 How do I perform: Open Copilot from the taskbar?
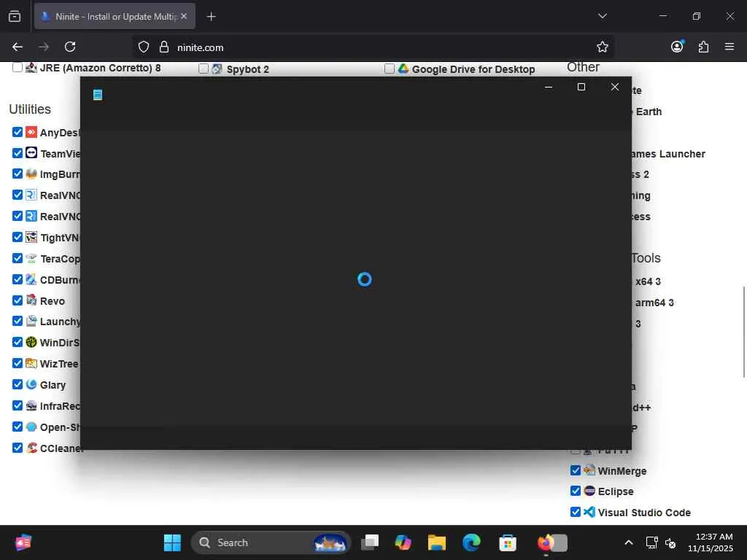pyautogui.click(x=403, y=542)
